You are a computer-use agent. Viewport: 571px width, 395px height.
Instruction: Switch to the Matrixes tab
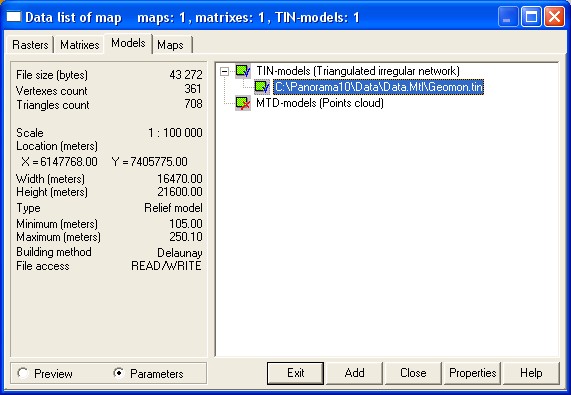(79, 45)
